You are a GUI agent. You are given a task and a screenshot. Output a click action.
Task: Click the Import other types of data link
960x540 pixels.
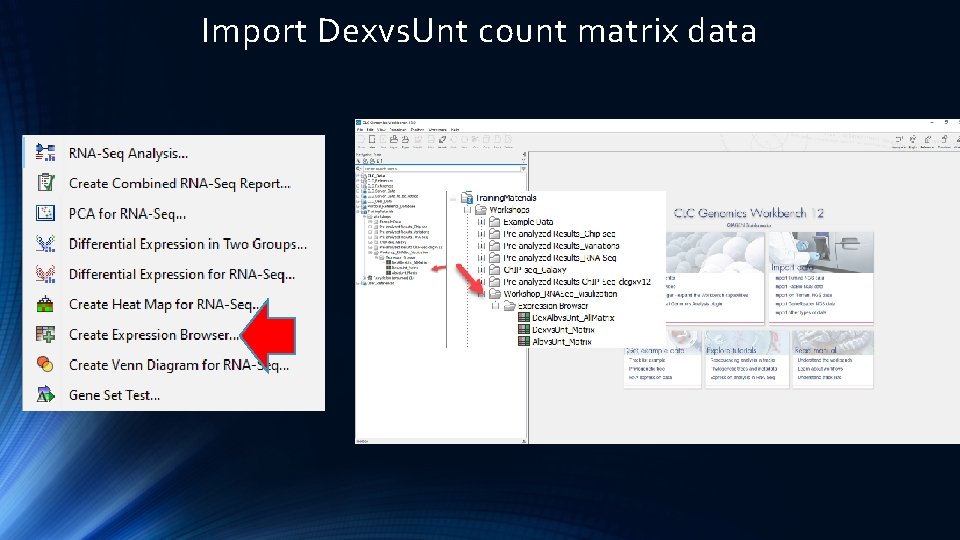tap(800, 312)
